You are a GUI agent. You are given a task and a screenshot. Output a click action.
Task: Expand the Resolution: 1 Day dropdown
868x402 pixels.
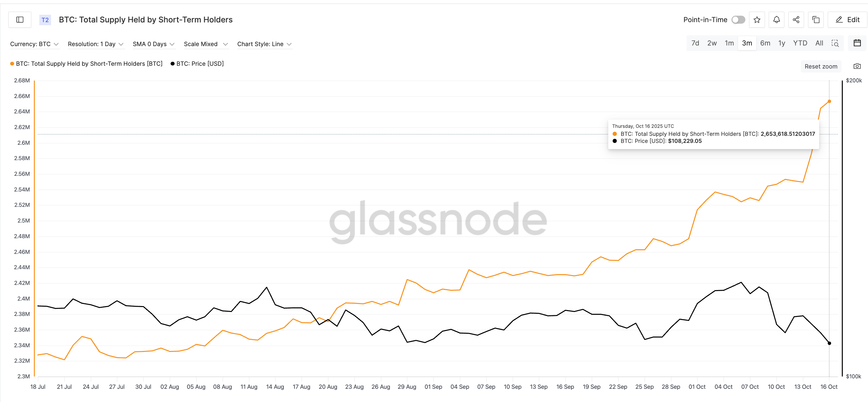[96, 44]
